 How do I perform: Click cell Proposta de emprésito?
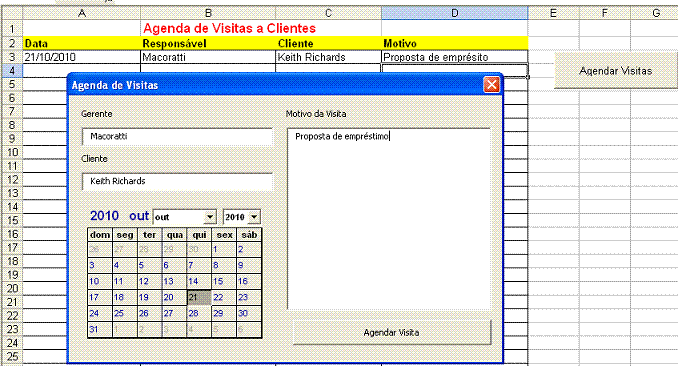tap(454, 57)
